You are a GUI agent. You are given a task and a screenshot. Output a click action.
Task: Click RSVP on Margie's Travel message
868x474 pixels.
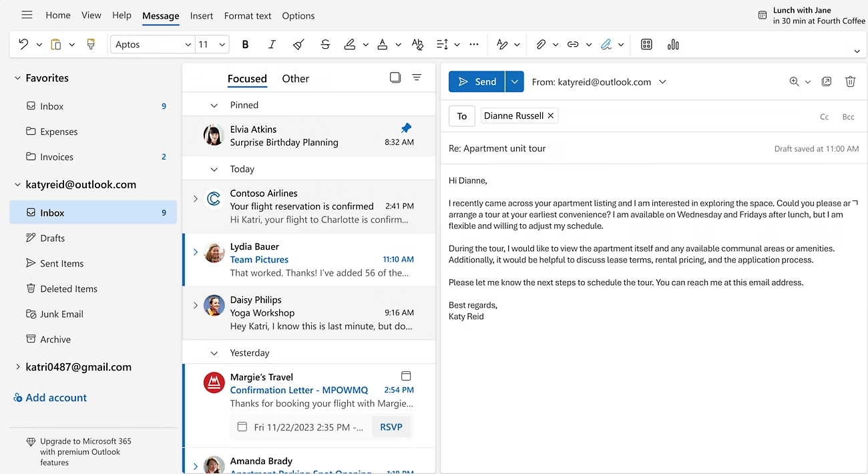pos(391,427)
